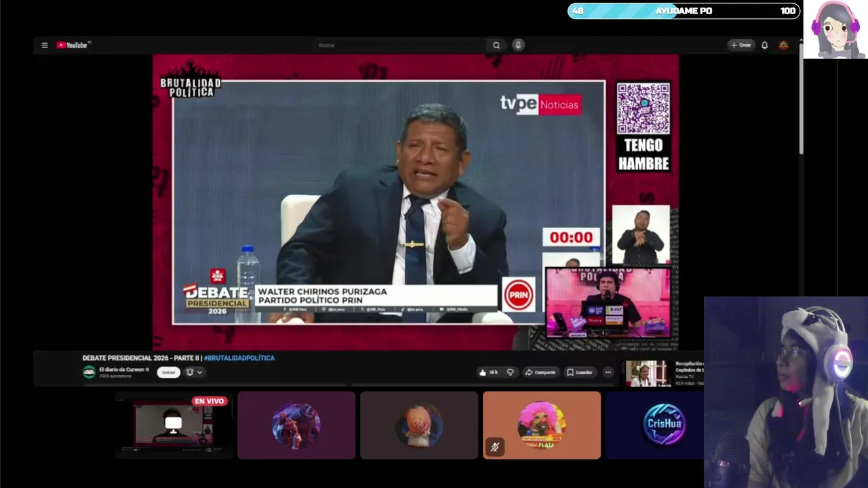Open the YouTube account avatar menu
Screen dimensions: 868x488
[x=783, y=45]
